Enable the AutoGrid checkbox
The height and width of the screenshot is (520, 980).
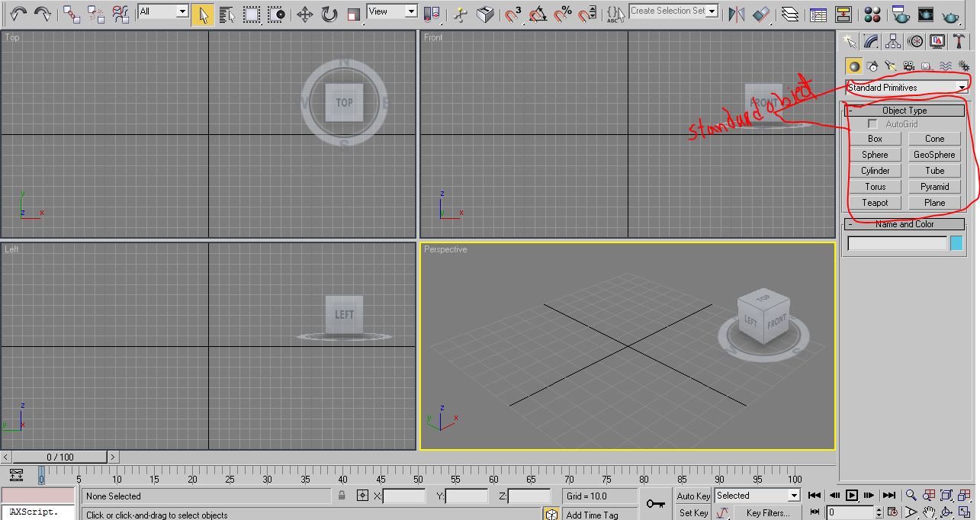(872, 124)
